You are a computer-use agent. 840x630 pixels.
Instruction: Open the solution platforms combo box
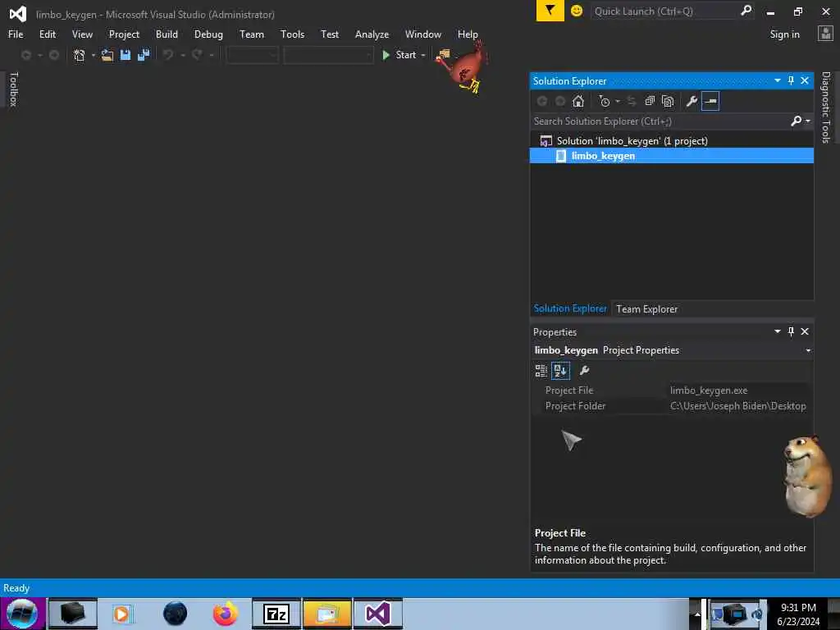tap(328, 55)
